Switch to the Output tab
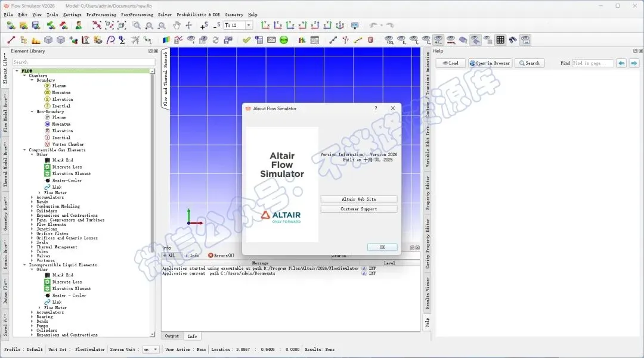This screenshot has width=644, height=358. 172,337
